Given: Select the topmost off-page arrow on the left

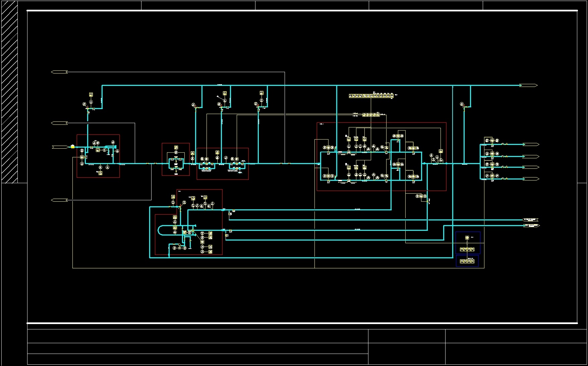Looking at the screenshot, I should click(59, 72).
